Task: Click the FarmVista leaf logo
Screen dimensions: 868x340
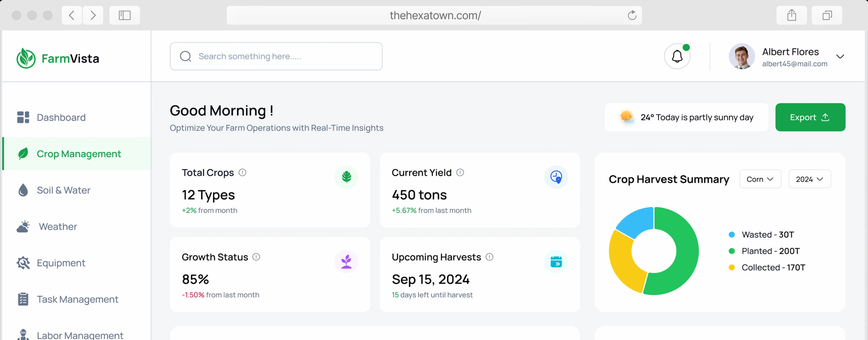Action: [26, 58]
